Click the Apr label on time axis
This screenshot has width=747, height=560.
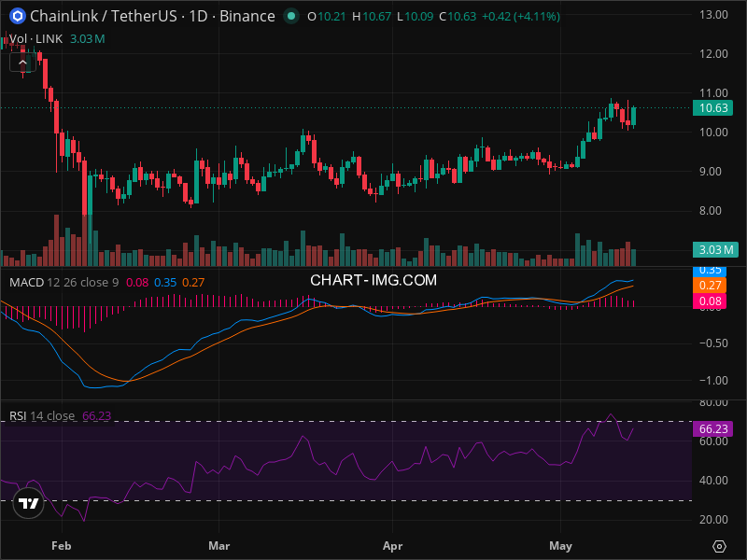point(392,546)
